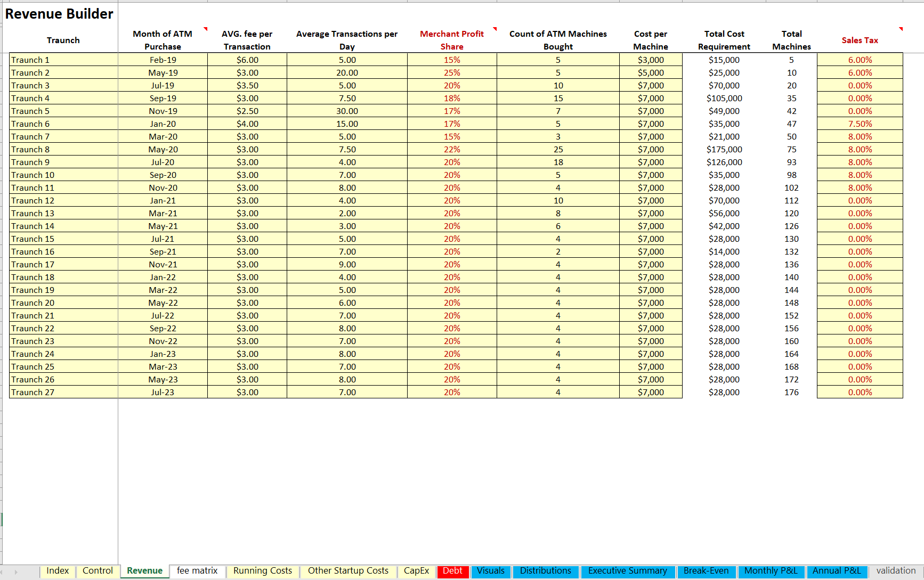This screenshot has width=924, height=580.
Task: Click the Traunch 6 Sales Tax cell
Action: pyautogui.click(x=860, y=124)
